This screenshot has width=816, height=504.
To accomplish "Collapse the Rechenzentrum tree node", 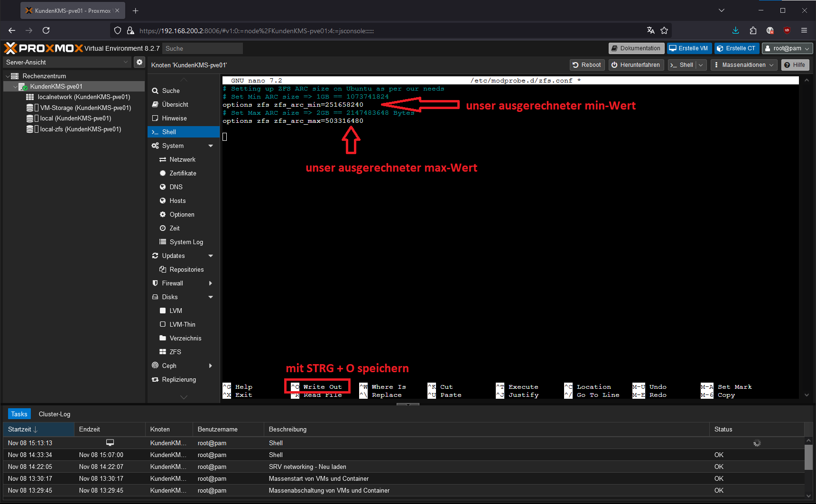I will [x=8, y=76].
